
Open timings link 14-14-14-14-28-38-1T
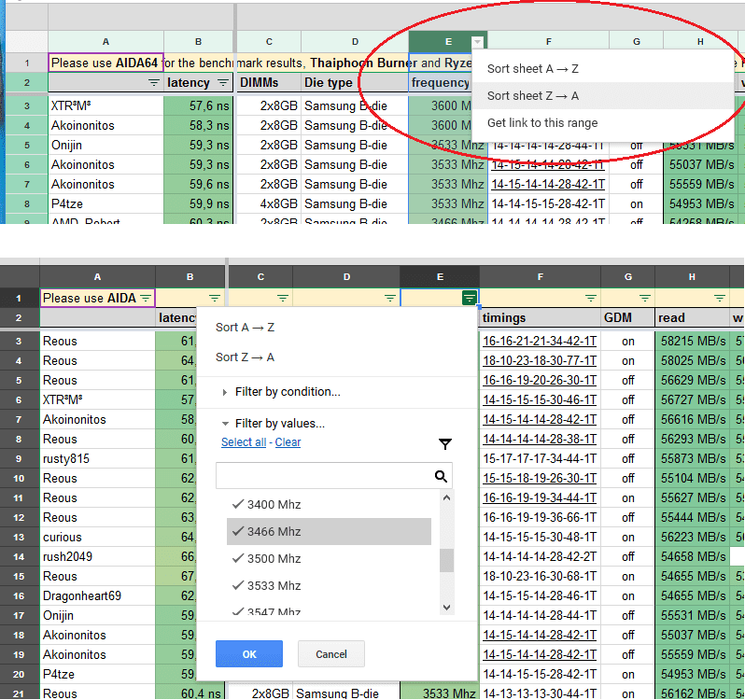tap(540, 440)
